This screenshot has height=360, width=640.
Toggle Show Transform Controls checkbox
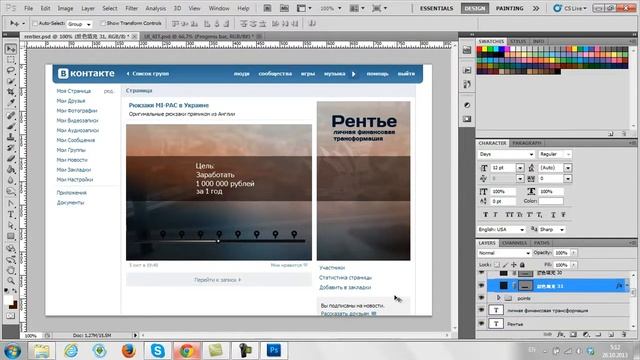pyautogui.click(x=103, y=24)
